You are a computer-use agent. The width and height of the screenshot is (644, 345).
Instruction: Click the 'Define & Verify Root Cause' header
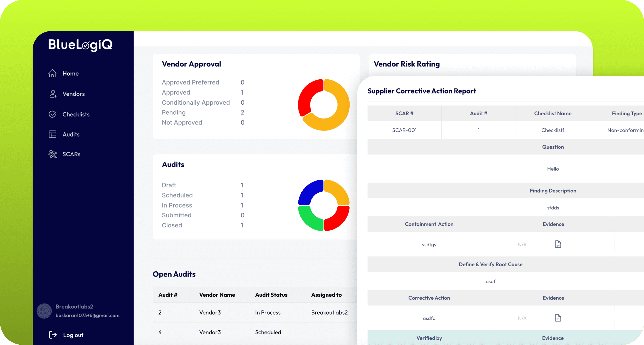click(490, 264)
